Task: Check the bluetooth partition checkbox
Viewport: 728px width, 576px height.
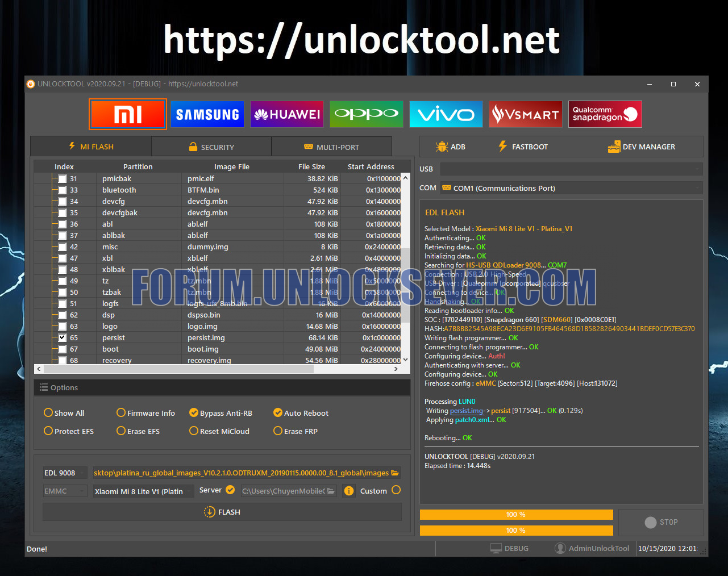Action: 63,190
